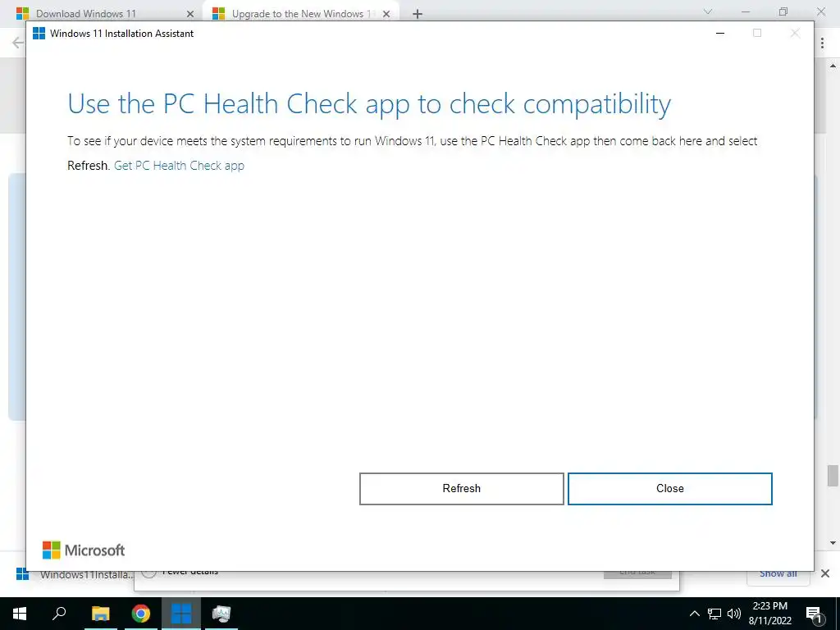This screenshot has height=630, width=840.
Task: Open the taskbar clock and date
Action: pos(769,614)
